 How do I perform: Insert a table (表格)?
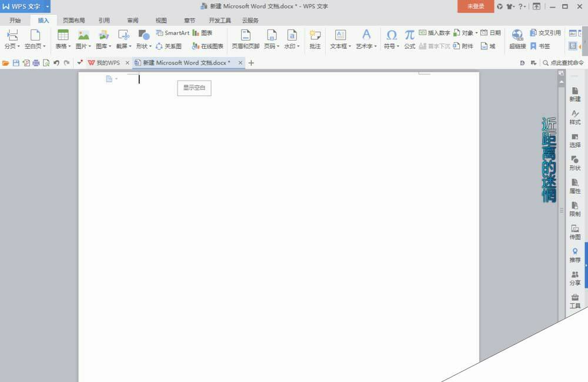(x=63, y=39)
